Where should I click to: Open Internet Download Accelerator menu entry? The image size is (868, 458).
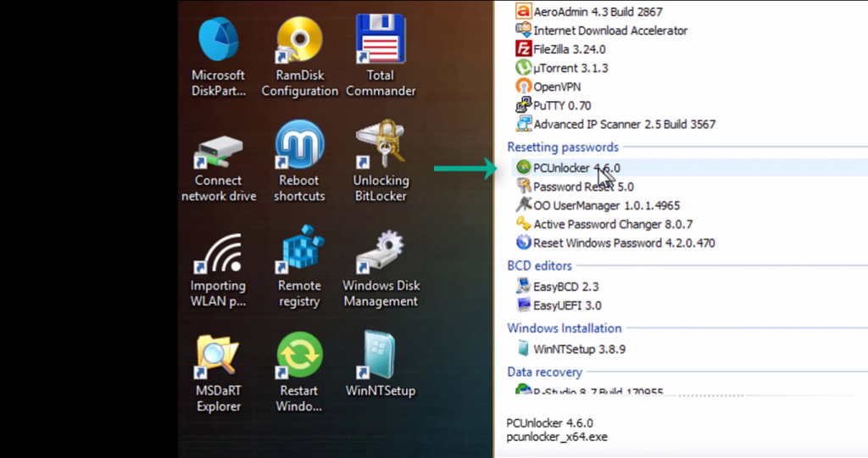pos(610,31)
